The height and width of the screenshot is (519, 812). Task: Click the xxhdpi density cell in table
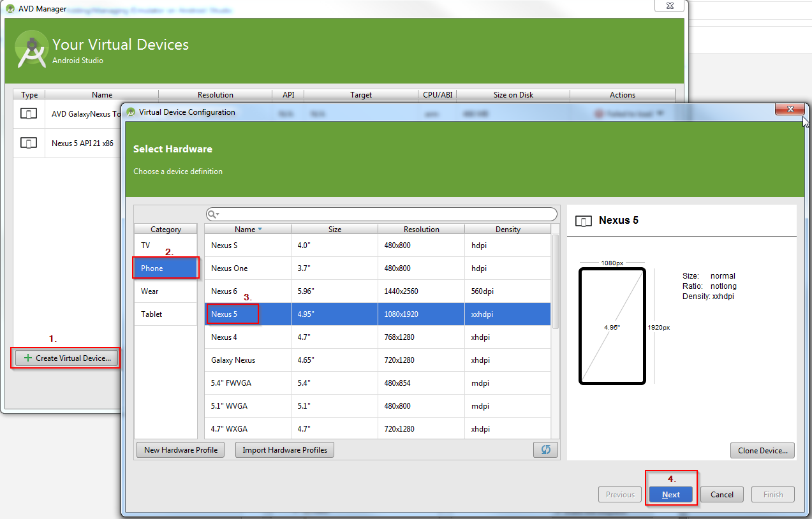(x=508, y=314)
